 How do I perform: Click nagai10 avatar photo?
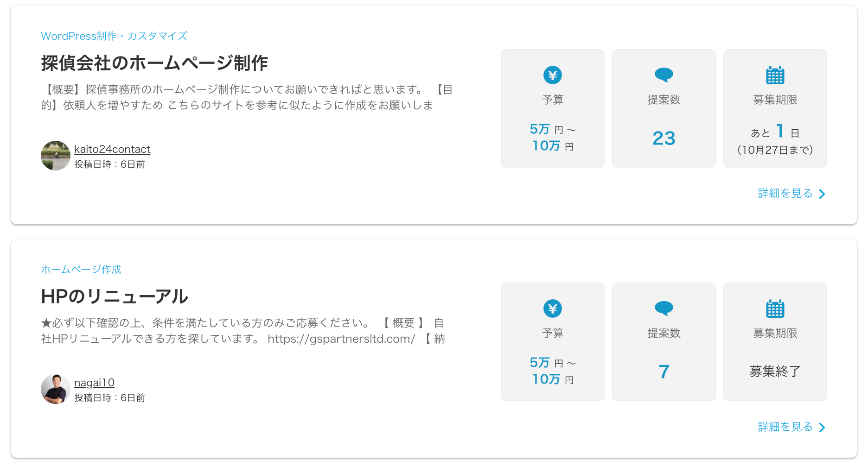pos(56,389)
